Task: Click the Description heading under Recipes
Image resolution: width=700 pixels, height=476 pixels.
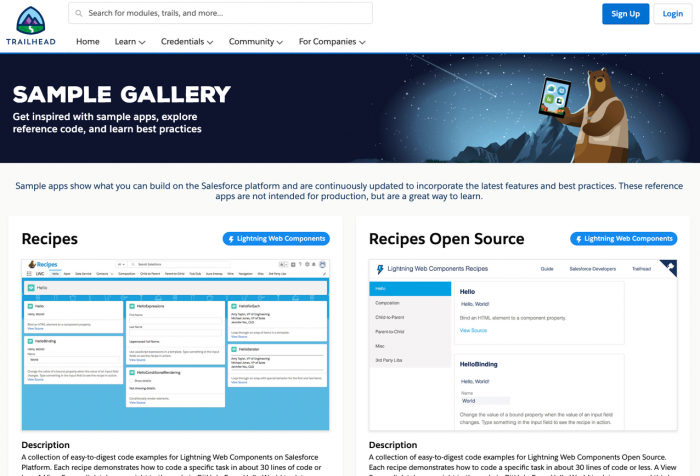Action: point(46,445)
